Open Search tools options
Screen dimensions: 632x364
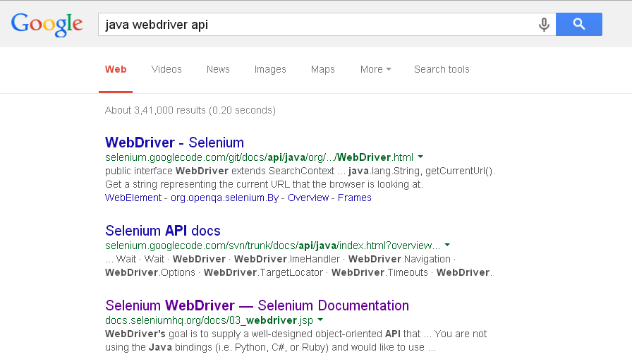[442, 69]
